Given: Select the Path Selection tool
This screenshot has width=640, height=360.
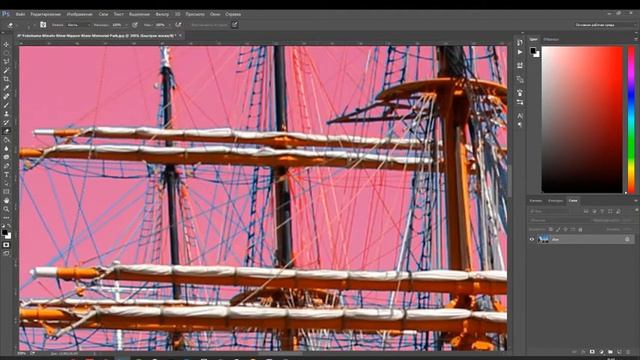Looking at the screenshot, I should (x=6, y=183).
